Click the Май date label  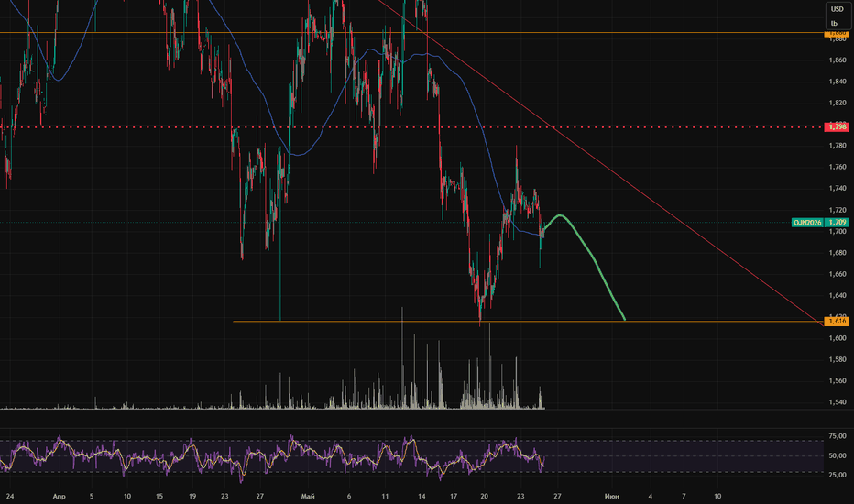[308, 497]
